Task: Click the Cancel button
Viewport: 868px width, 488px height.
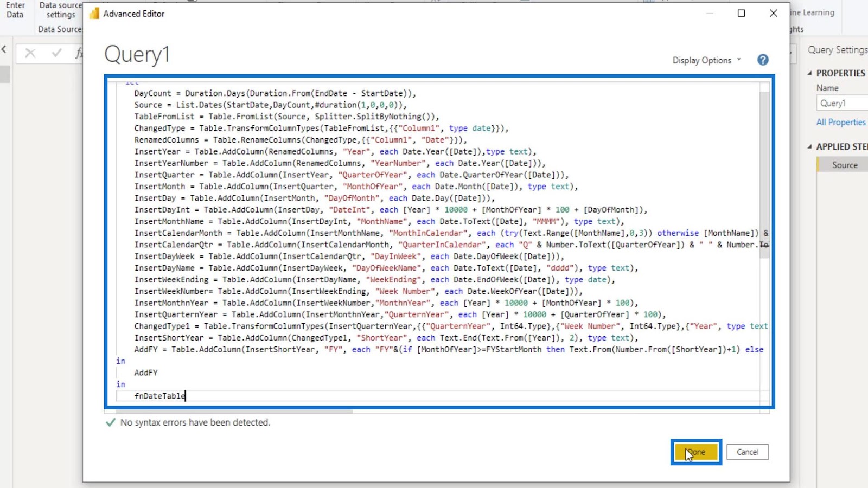Action: coord(747,452)
